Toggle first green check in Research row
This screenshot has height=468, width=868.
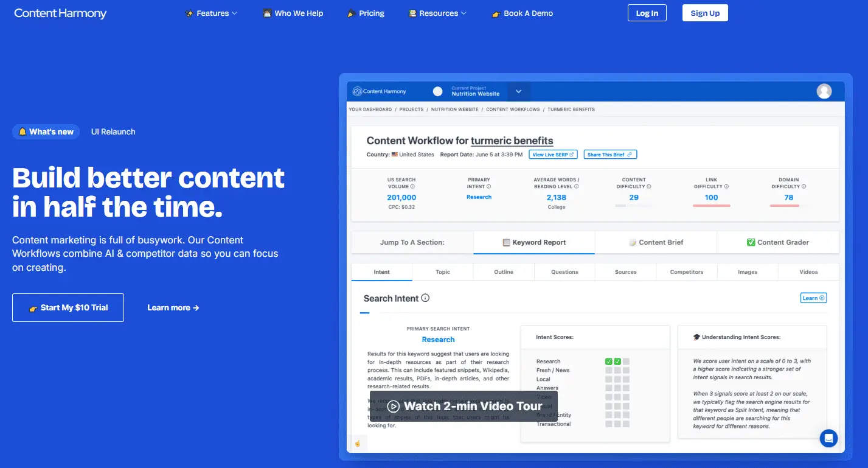608,361
